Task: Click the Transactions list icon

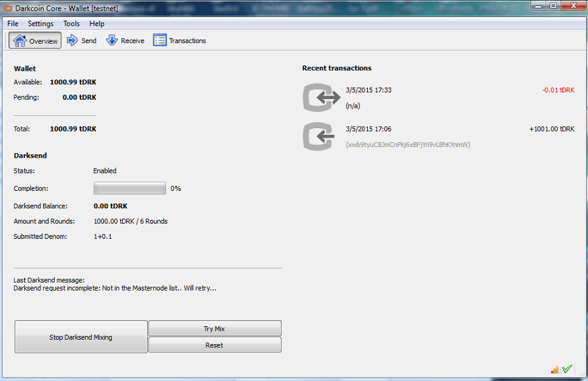Action: coord(160,40)
